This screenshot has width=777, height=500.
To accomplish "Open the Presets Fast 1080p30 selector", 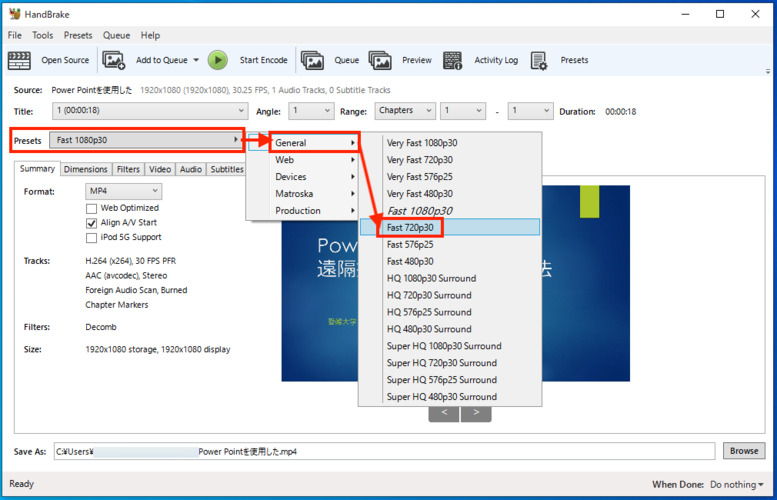I will [145, 140].
